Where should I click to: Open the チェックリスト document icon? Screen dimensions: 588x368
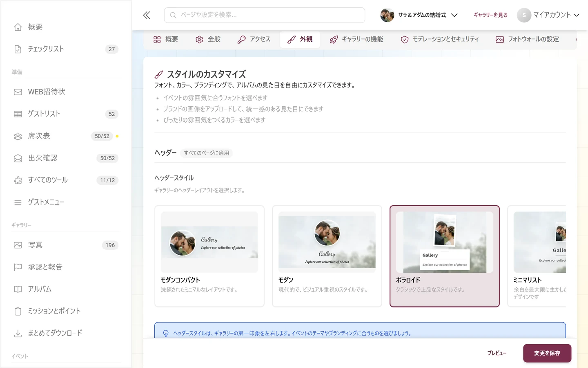(x=18, y=49)
